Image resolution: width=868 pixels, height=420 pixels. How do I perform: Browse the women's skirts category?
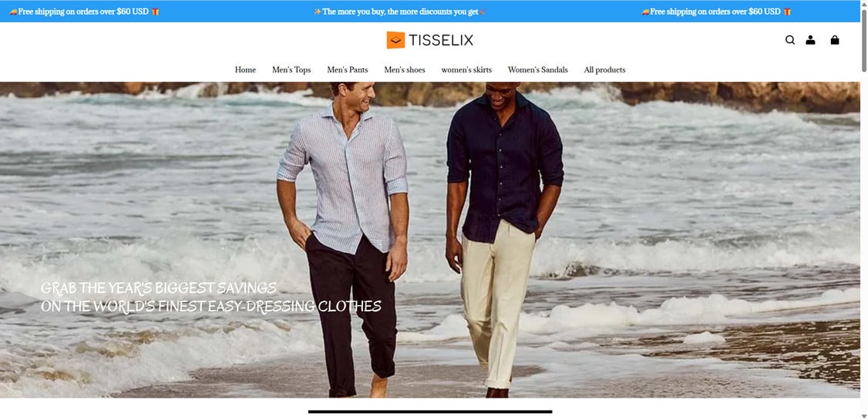pyautogui.click(x=466, y=69)
